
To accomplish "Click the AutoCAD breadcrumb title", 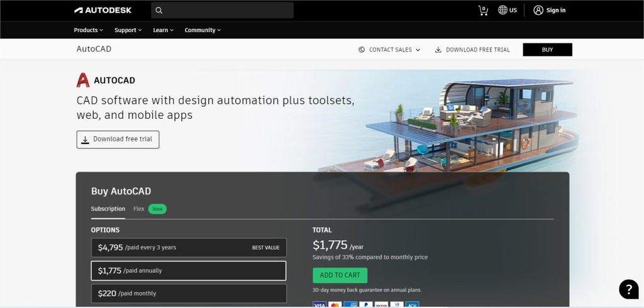I will click(x=94, y=49).
